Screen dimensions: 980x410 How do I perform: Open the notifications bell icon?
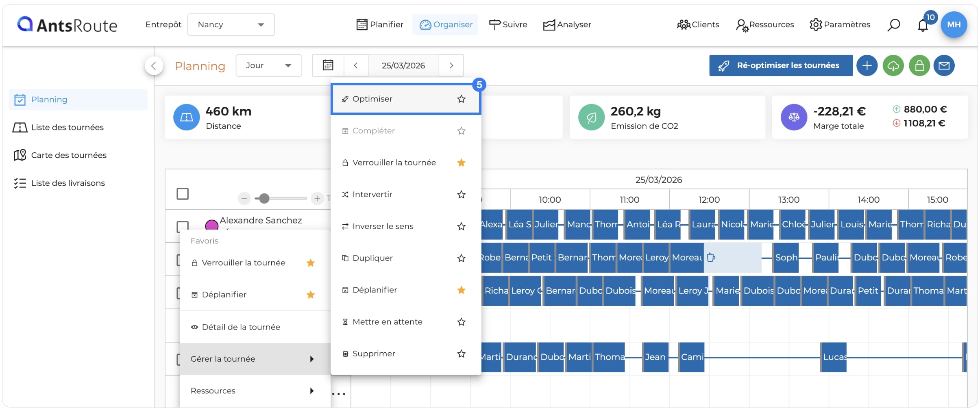click(923, 25)
